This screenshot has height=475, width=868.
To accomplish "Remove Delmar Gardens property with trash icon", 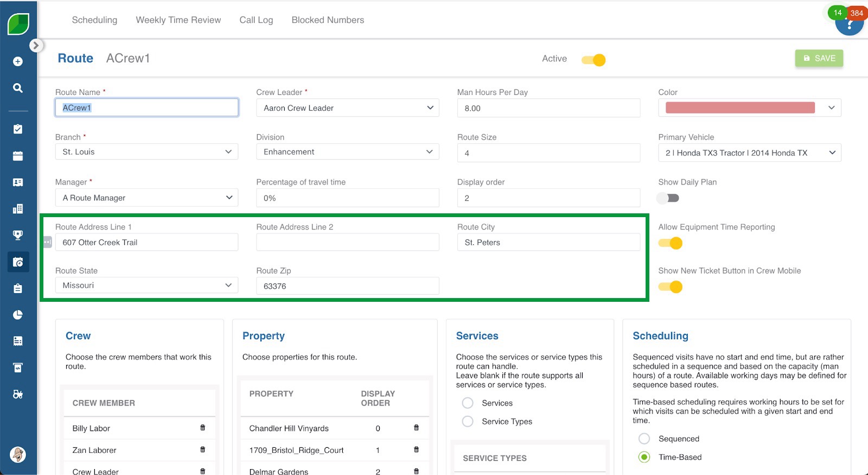I will tap(417, 471).
